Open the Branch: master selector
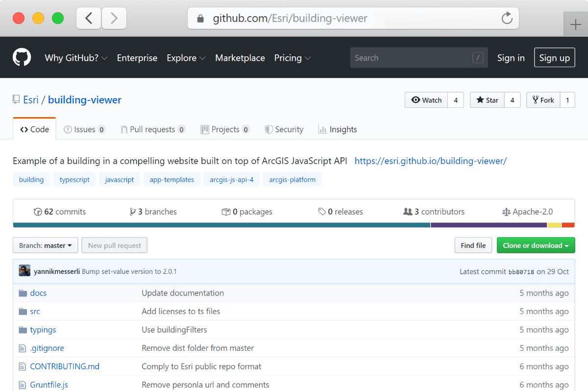Image resolution: width=588 pixels, height=391 pixels. click(46, 245)
